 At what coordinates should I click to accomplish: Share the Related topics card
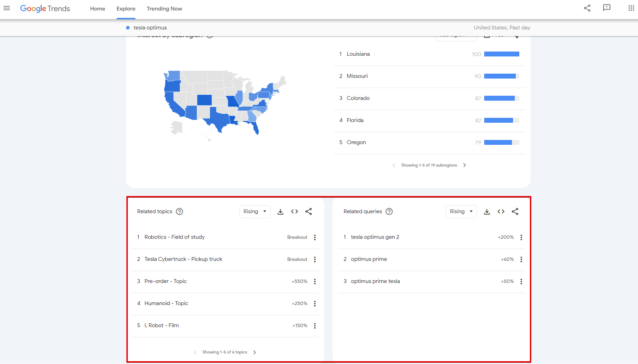[309, 211]
